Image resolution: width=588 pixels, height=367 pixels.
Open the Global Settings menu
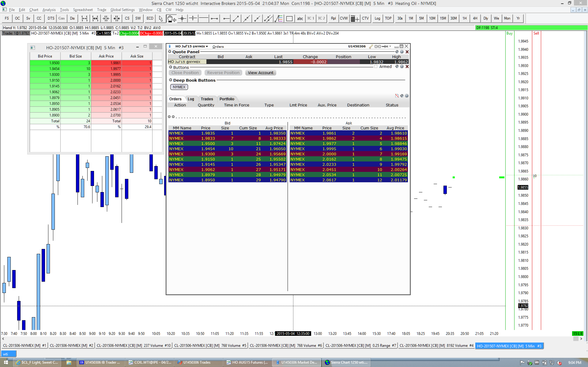(123, 10)
